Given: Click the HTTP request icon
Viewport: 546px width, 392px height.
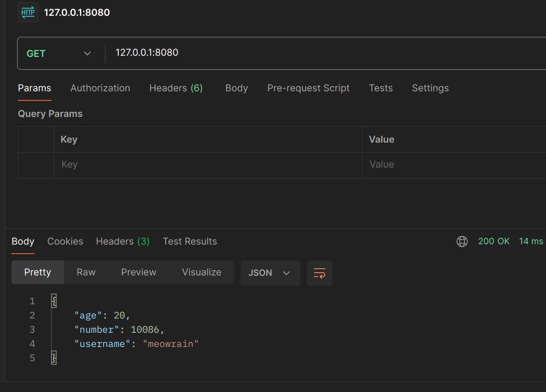Looking at the screenshot, I should click(x=28, y=13).
